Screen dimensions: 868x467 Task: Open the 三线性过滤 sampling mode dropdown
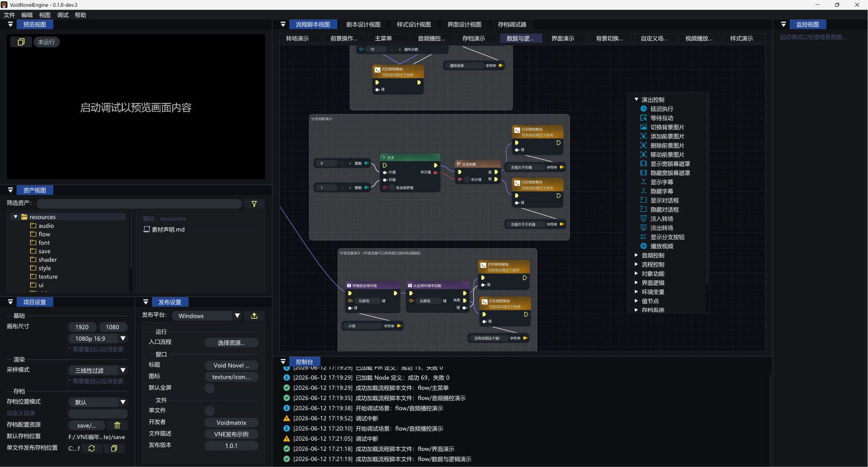[98, 370]
